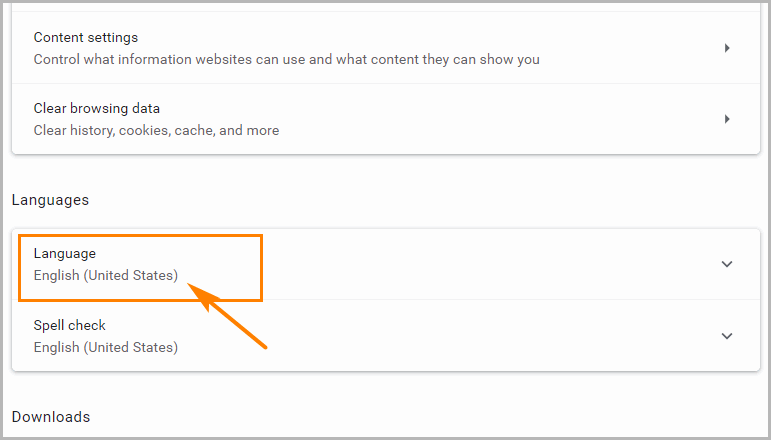Open the Clear browsing data title
771x440 pixels.
(97, 108)
